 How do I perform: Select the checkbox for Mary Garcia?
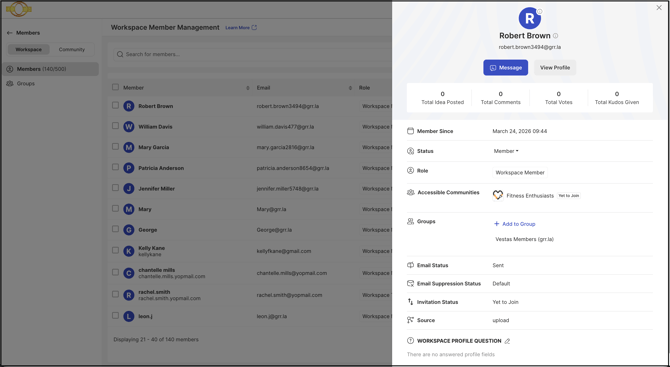tap(115, 147)
